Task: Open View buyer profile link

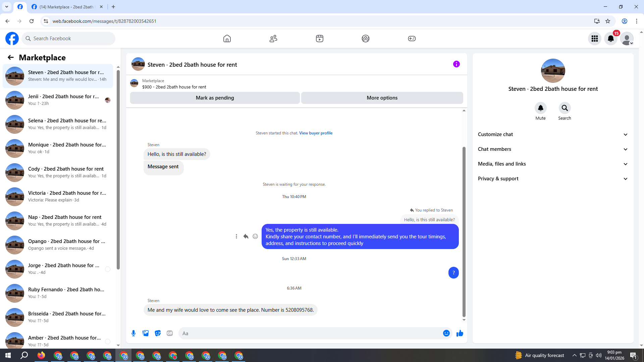Action: pos(316,133)
